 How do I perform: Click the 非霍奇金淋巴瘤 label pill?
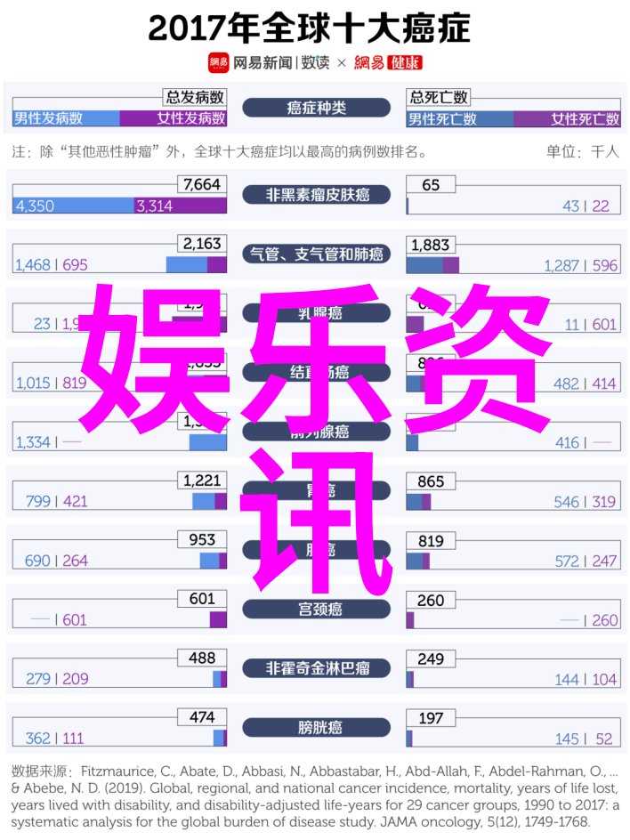[317, 668]
